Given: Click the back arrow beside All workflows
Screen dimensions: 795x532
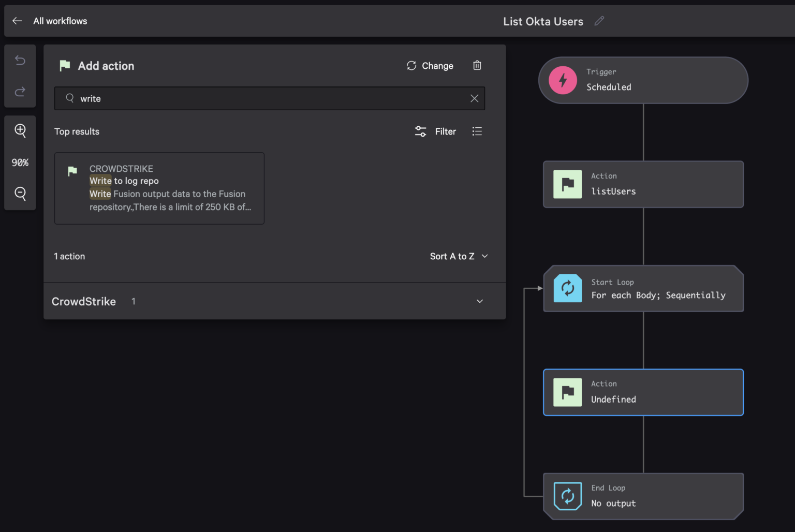Looking at the screenshot, I should [17, 21].
